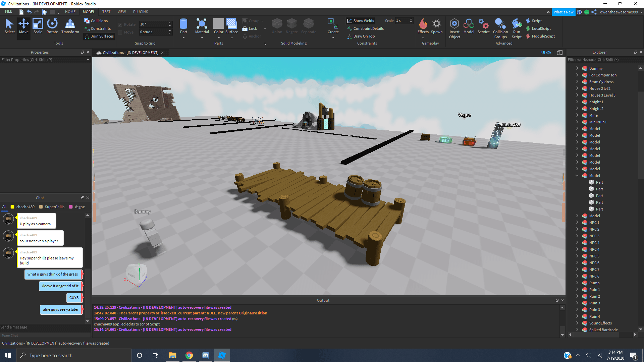Screen dimensions: 644x362
Task: Open the Material picker
Action: tap(202, 26)
